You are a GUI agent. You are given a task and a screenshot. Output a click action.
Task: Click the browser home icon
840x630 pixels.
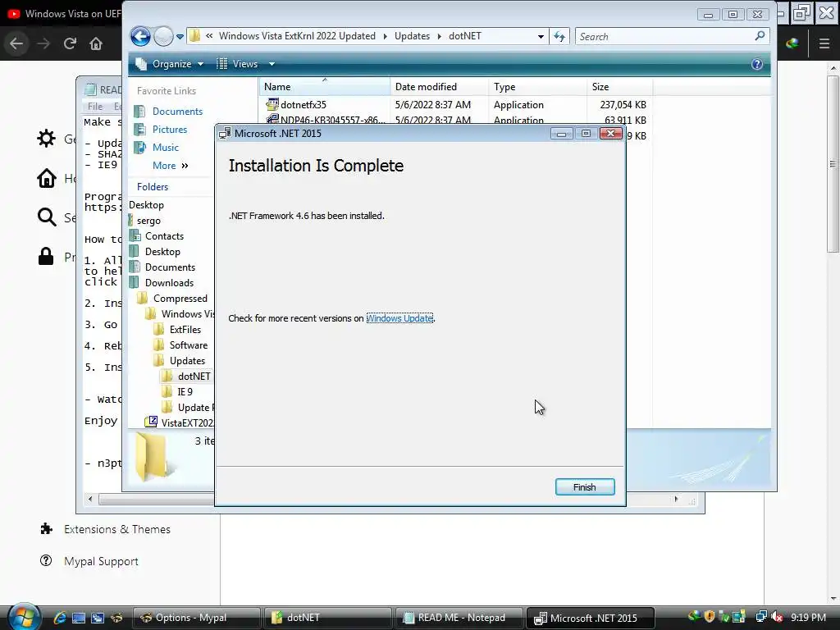tap(96, 43)
